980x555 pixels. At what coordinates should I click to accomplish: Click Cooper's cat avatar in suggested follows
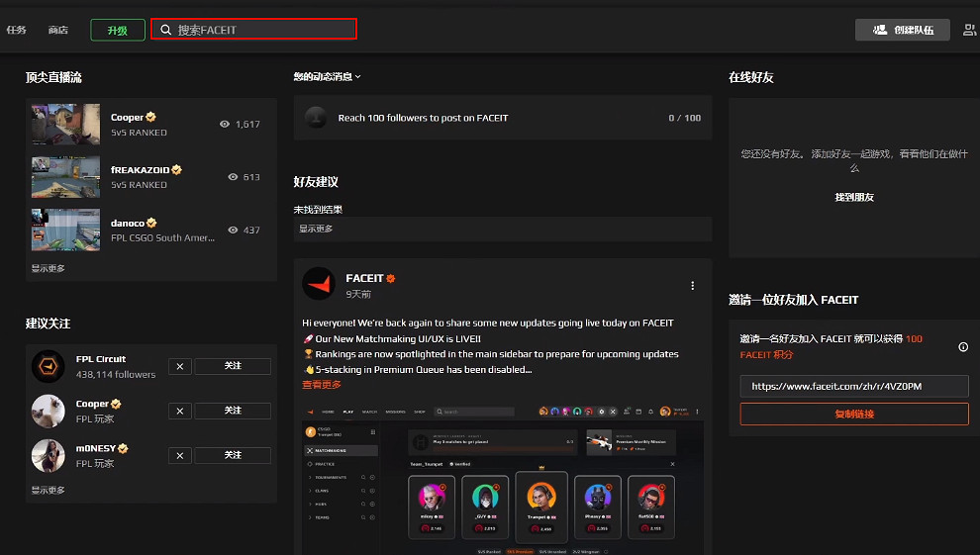49,411
